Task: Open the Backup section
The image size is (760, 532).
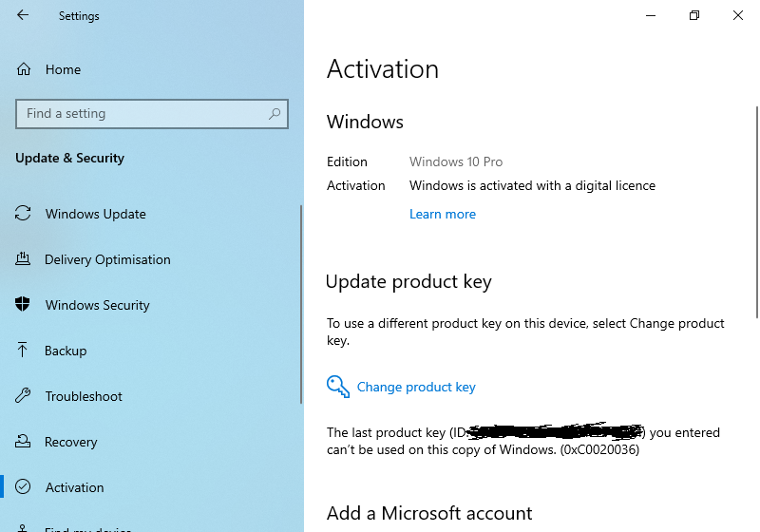Action: (66, 351)
